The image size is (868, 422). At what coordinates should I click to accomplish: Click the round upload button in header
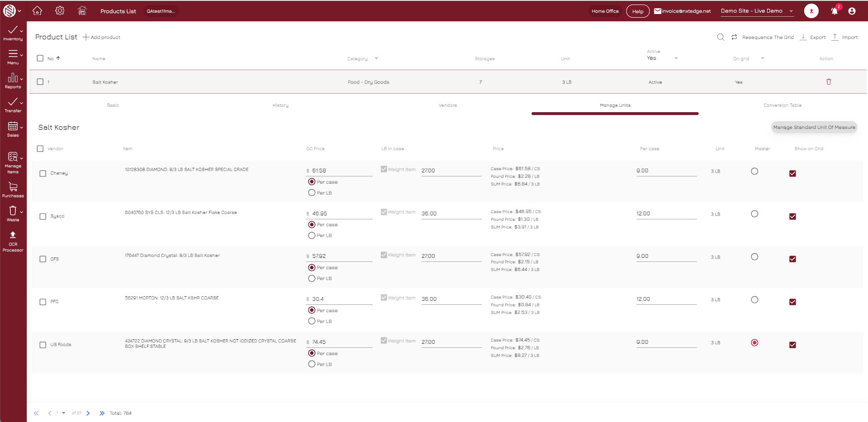[811, 11]
